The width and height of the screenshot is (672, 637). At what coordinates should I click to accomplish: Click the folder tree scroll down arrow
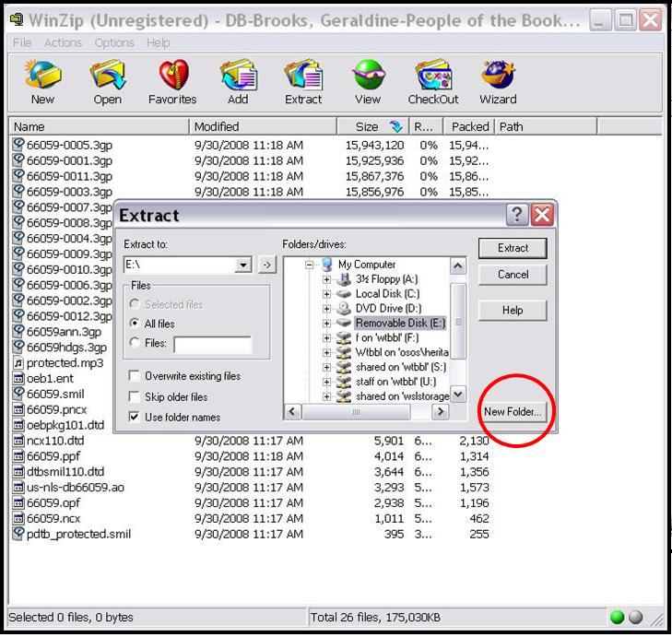coord(458,394)
